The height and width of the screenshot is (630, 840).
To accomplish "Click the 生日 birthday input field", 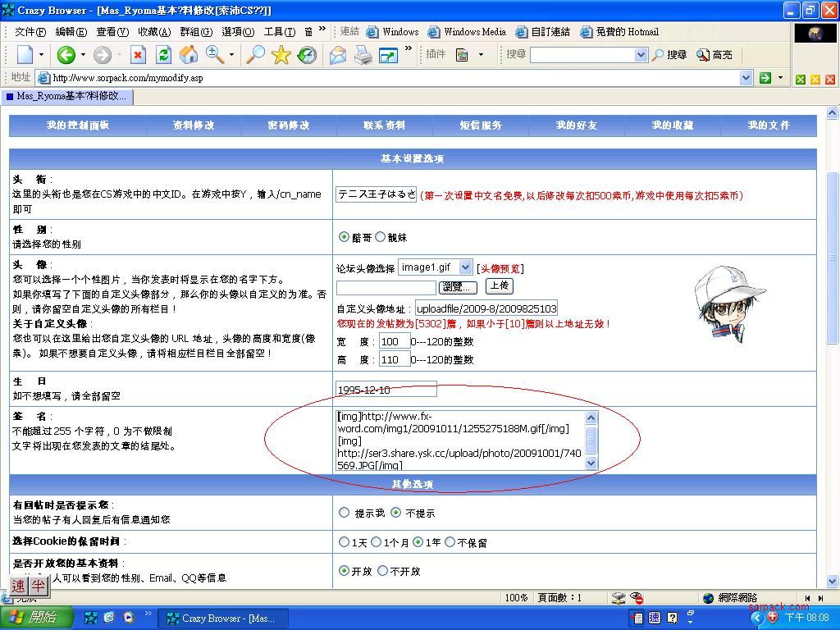I will click(x=386, y=390).
